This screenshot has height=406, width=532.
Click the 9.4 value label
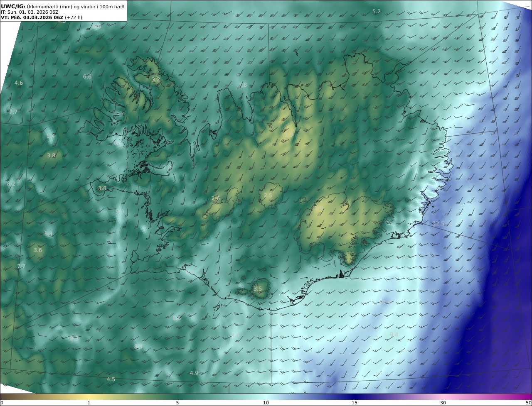click(x=394, y=335)
